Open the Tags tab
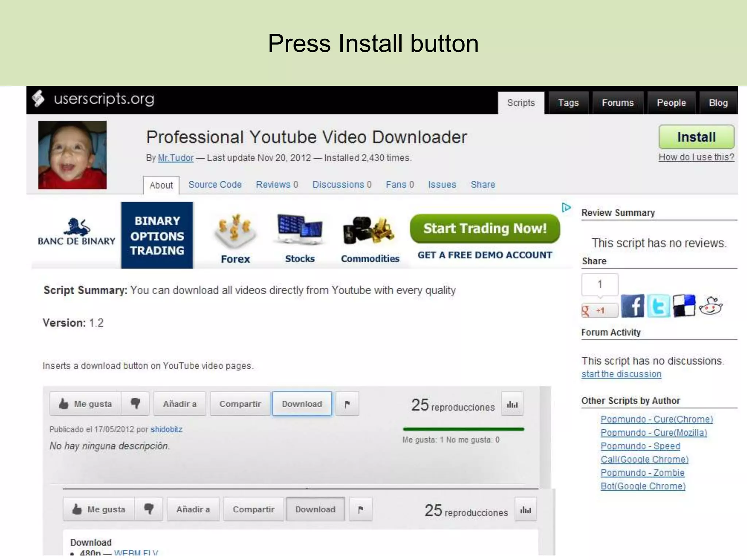747x560 pixels. (x=568, y=103)
